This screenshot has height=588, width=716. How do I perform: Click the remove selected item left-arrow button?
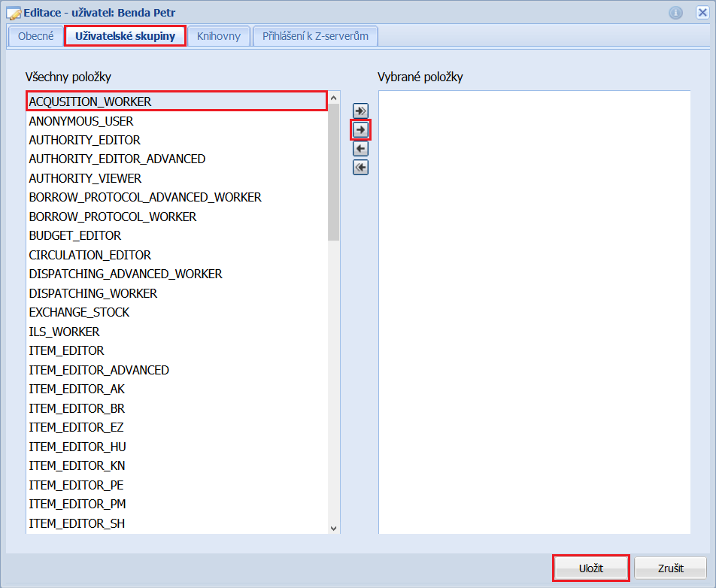pos(361,149)
